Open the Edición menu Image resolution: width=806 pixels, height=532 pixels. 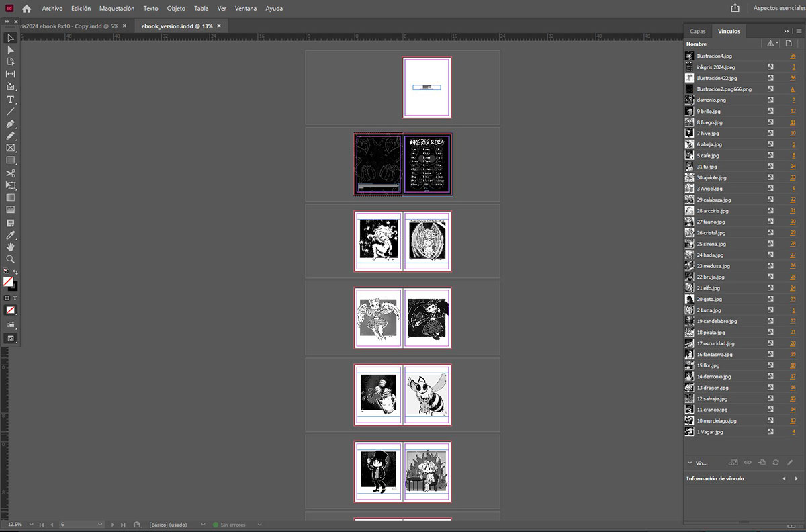click(81, 9)
